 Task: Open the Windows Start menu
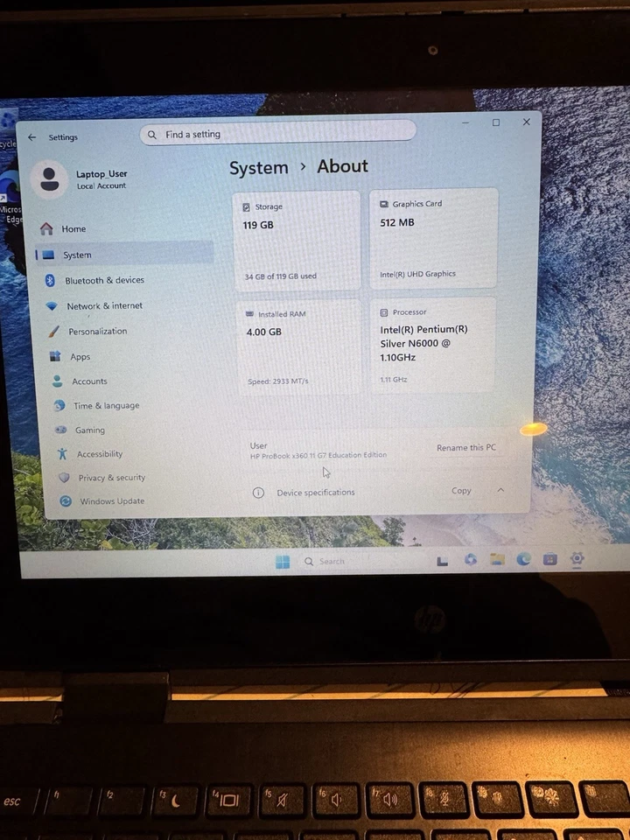point(283,562)
